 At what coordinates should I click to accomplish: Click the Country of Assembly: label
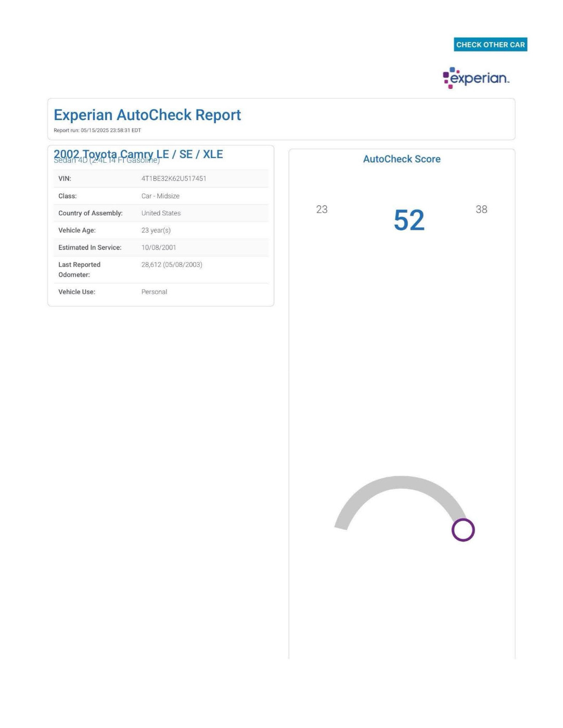[x=91, y=213]
